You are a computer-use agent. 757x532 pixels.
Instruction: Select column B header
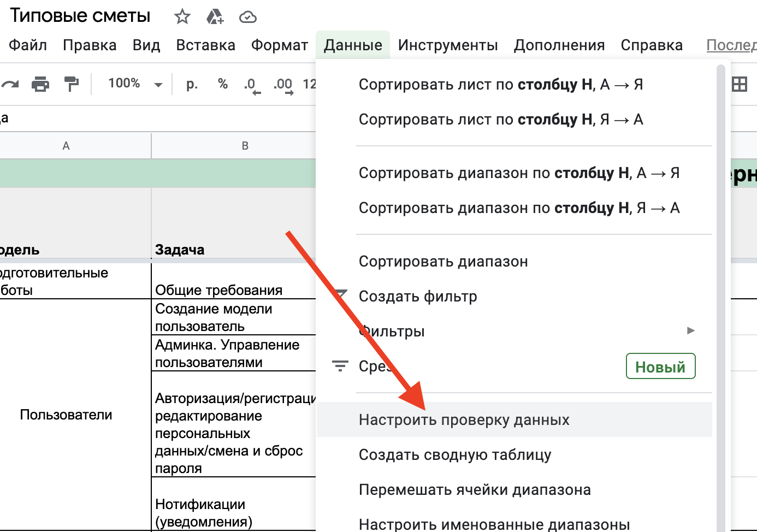tap(245, 146)
